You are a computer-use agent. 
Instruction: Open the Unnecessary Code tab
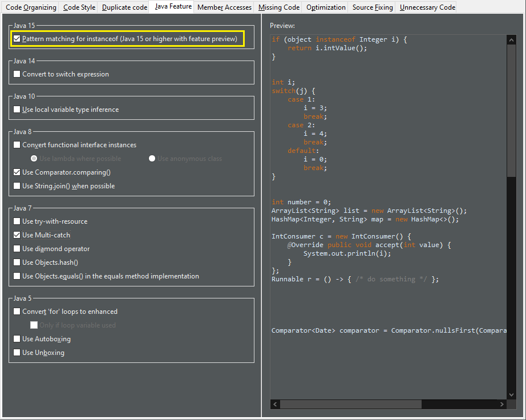click(x=427, y=7)
